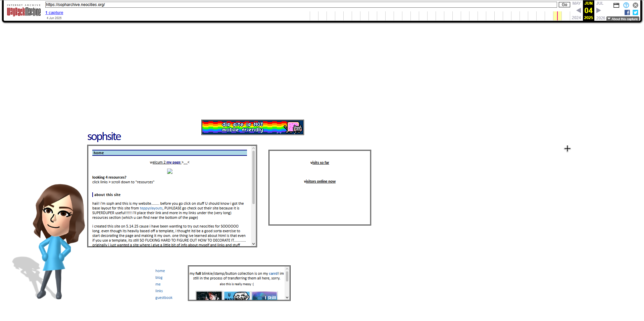The width and height of the screenshot is (644, 321).
Task: Follow the teppyslayouts link
Action: tap(151, 208)
